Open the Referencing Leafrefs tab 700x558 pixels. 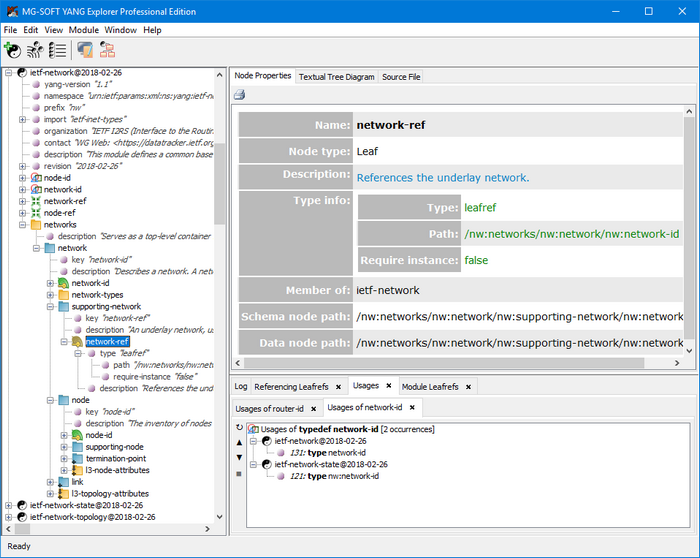coord(292,387)
